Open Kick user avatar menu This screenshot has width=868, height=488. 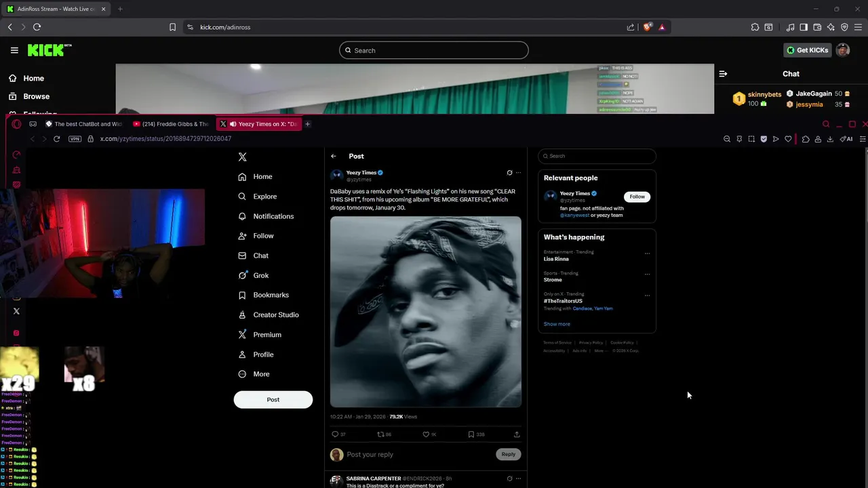pyautogui.click(x=843, y=50)
